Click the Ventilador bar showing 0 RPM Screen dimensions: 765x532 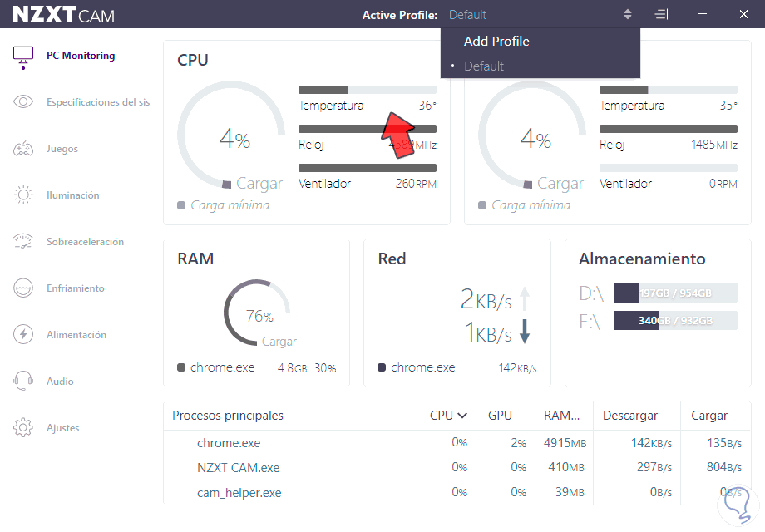[x=668, y=168]
